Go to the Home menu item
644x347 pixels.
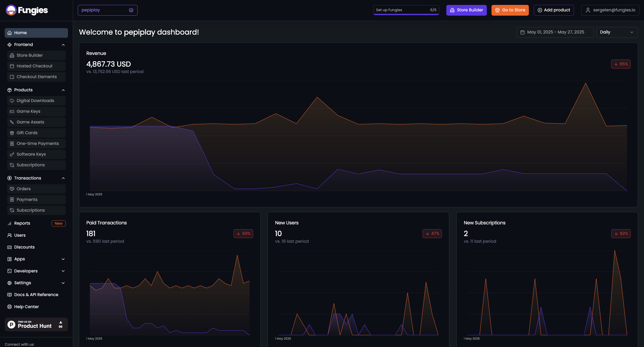pyautogui.click(x=36, y=33)
